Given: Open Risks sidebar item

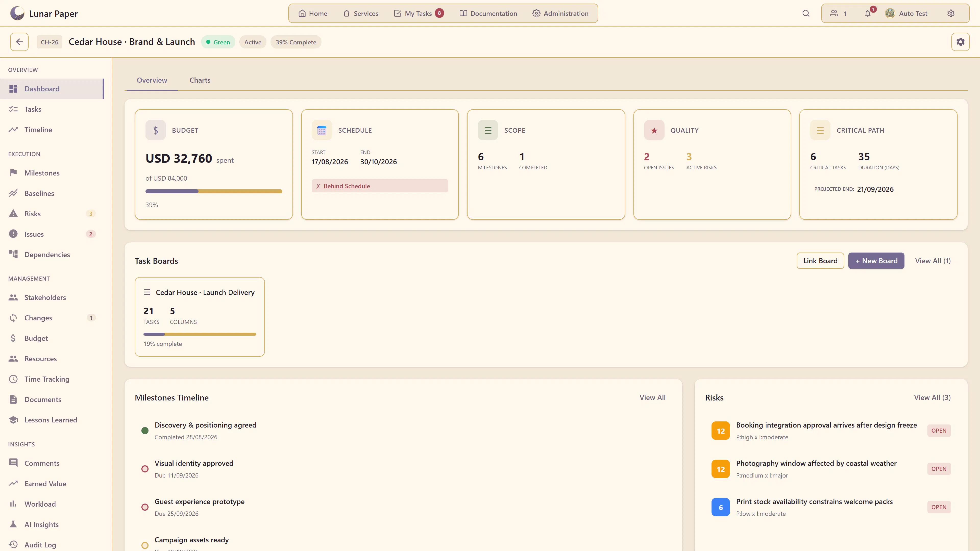Looking at the screenshot, I should (x=52, y=214).
